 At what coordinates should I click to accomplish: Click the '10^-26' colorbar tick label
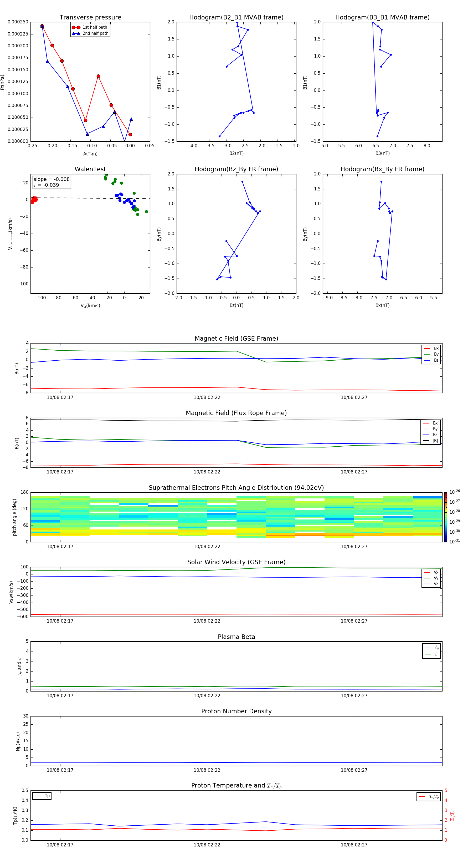455,492
